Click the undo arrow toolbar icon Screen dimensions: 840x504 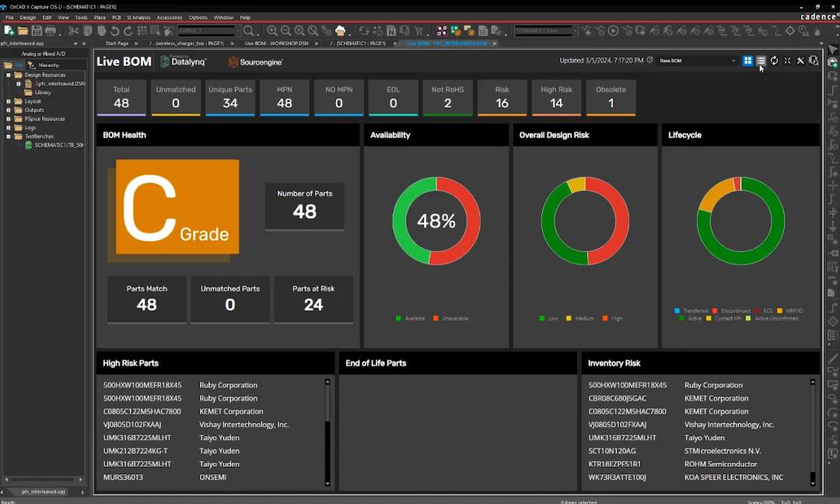115,31
